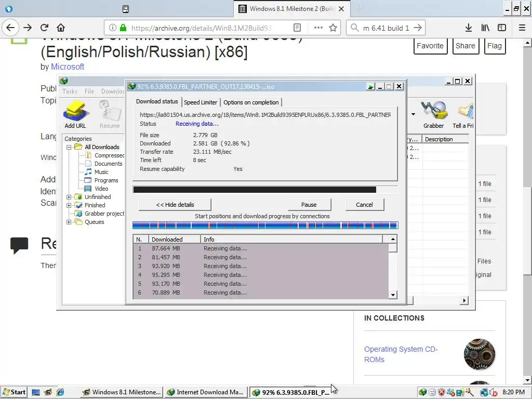This screenshot has height=399, width=532.
Task: Open the Downloads menu in IDM
Action: 113,91
